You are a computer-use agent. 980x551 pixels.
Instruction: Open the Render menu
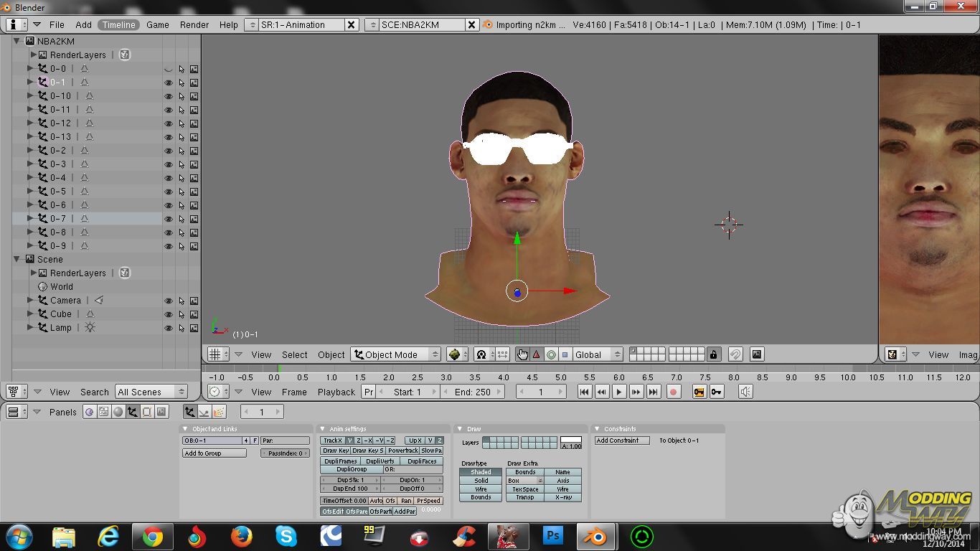point(194,24)
